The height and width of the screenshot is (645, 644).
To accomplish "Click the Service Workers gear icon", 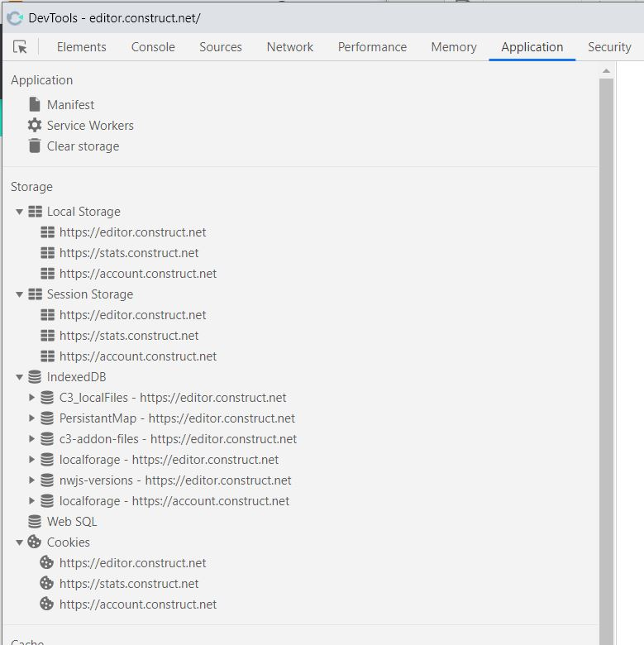I will point(35,125).
